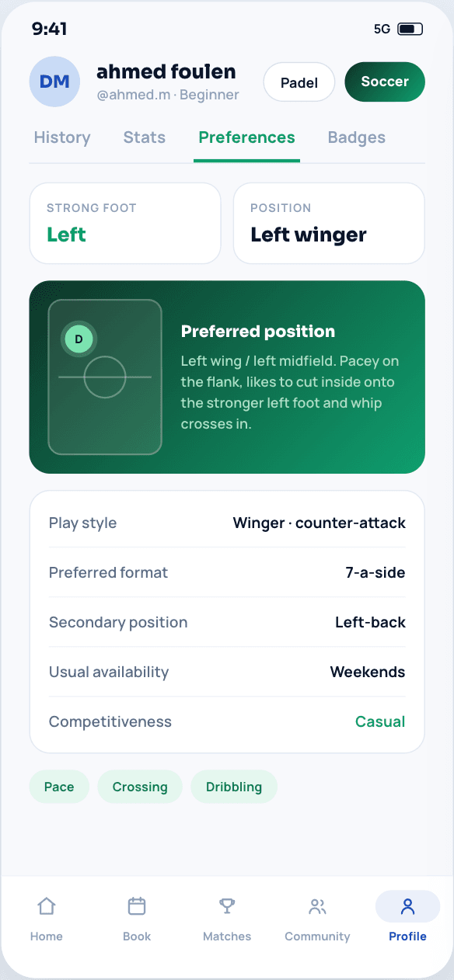Screen dimensions: 454x980
Task: Select the Preferences tab
Action: [247, 137]
